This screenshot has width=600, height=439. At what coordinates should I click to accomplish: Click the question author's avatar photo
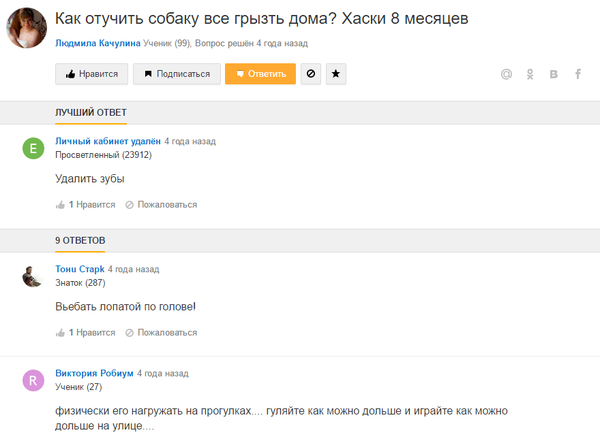(26, 29)
